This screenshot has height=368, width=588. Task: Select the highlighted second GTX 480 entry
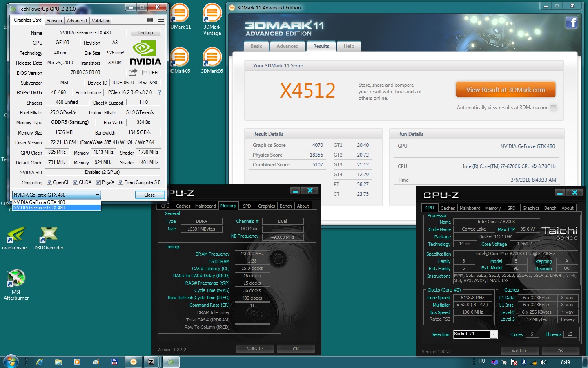[x=57, y=208]
